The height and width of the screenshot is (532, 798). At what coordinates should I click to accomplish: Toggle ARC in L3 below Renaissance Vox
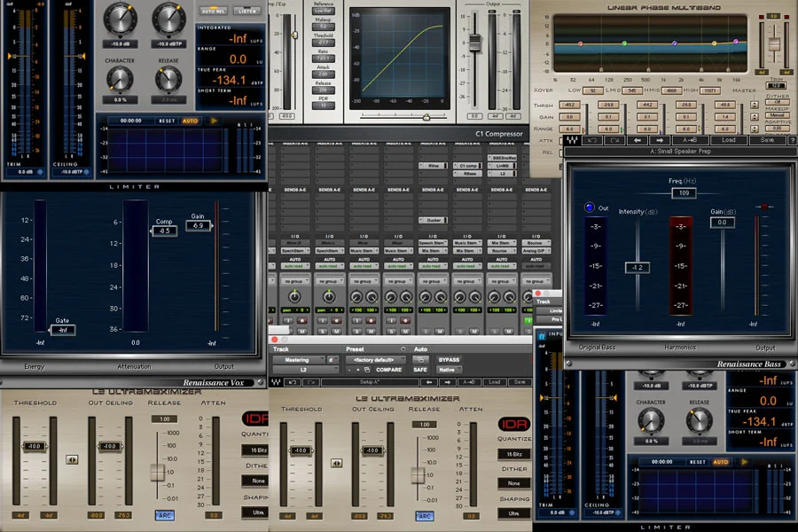164,515
